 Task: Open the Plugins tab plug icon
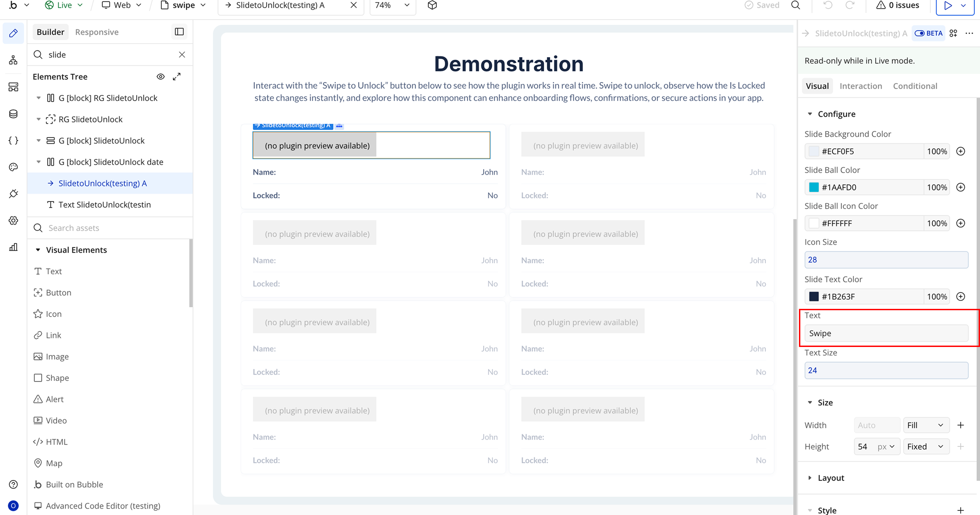point(13,194)
